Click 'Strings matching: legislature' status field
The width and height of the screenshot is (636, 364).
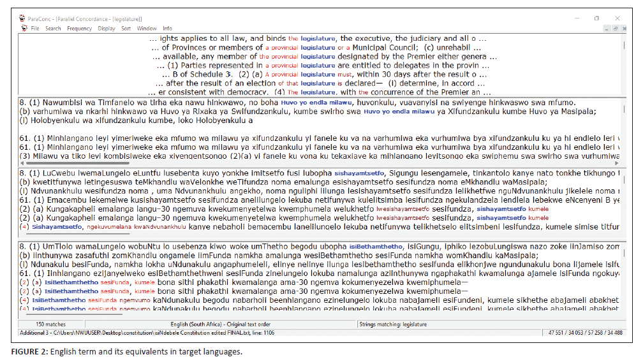[392, 324]
